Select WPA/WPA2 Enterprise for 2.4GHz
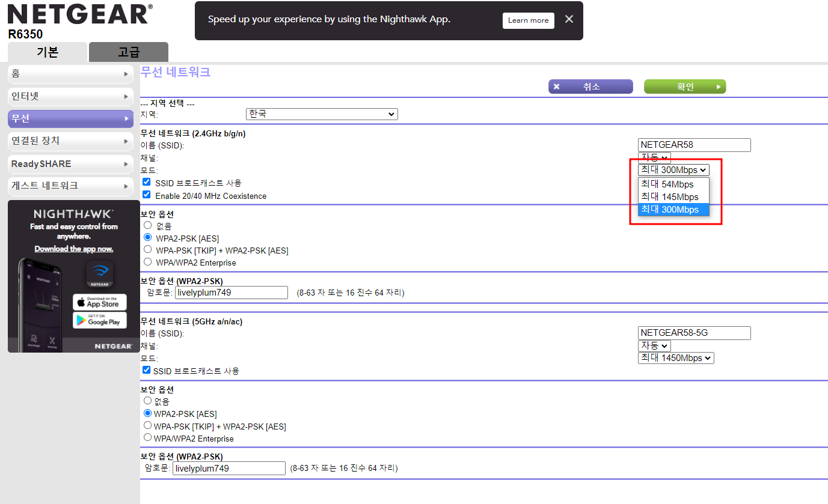The image size is (828, 504). tap(148, 262)
